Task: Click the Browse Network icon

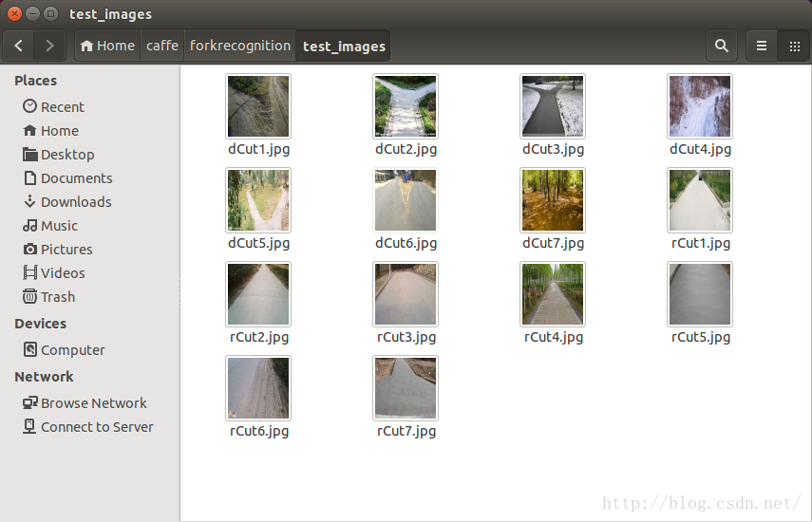Action: point(30,402)
